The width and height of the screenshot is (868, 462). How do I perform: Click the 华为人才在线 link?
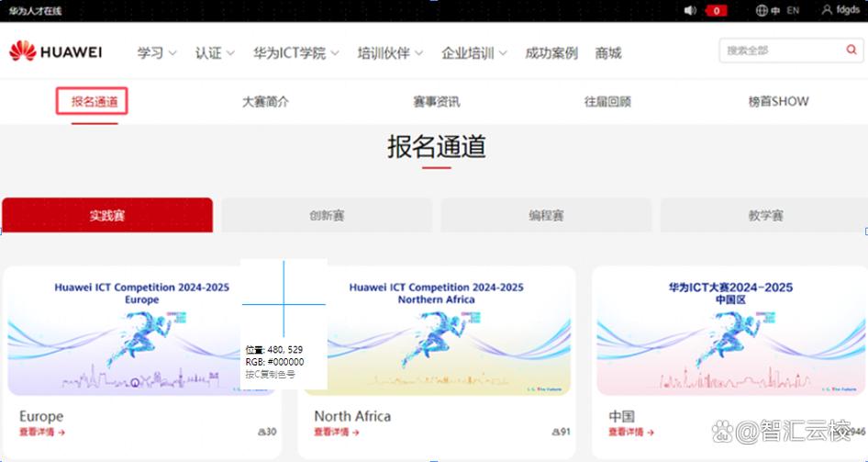tap(35, 10)
